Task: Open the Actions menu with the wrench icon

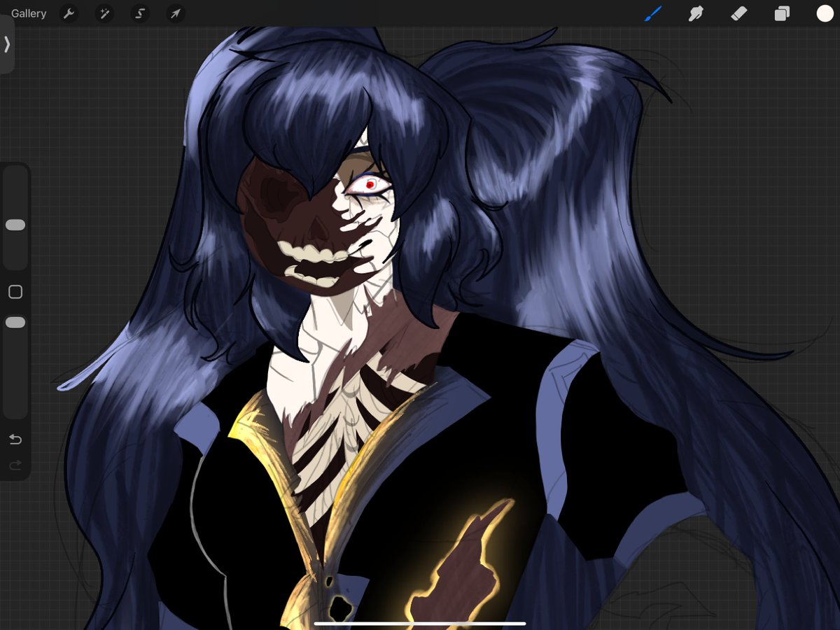Action: pyautogui.click(x=69, y=13)
